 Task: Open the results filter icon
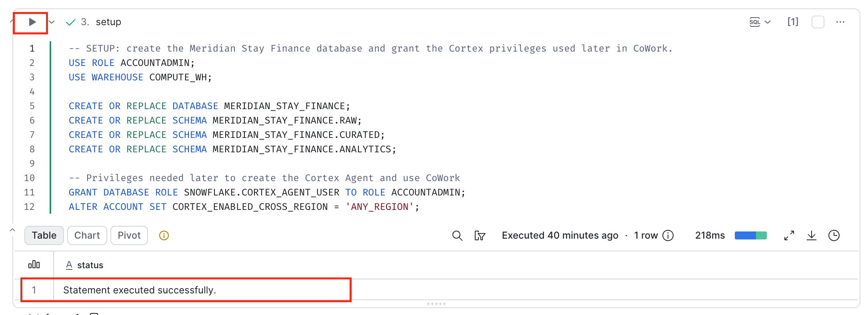coord(480,235)
